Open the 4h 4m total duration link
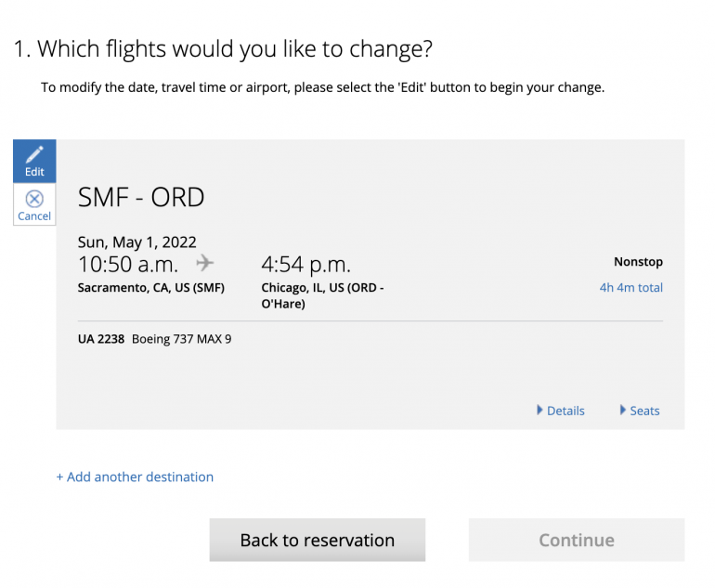 tap(630, 287)
